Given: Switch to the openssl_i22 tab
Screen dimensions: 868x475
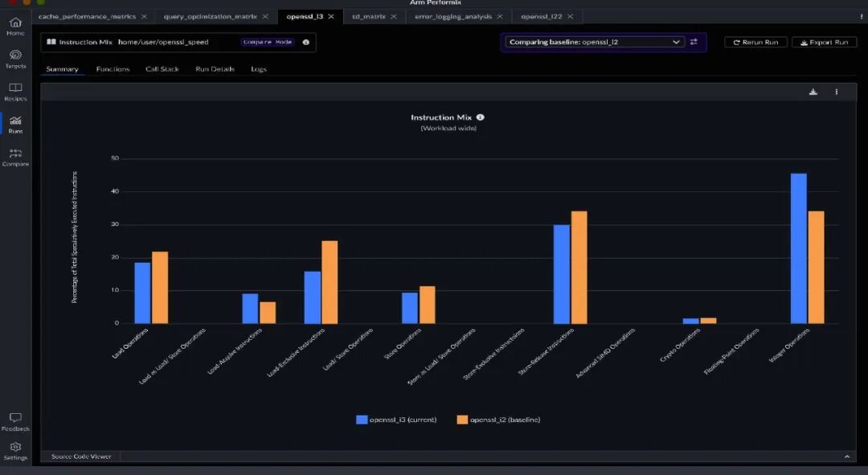Looking at the screenshot, I should pyautogui.click(x=542, y=17).
